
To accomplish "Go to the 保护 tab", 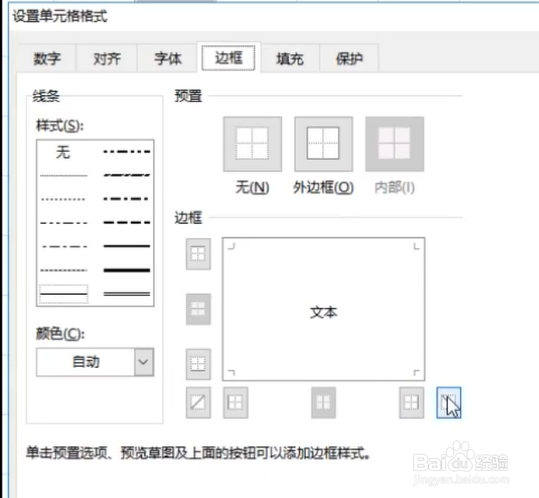I will tap(349, 58).
